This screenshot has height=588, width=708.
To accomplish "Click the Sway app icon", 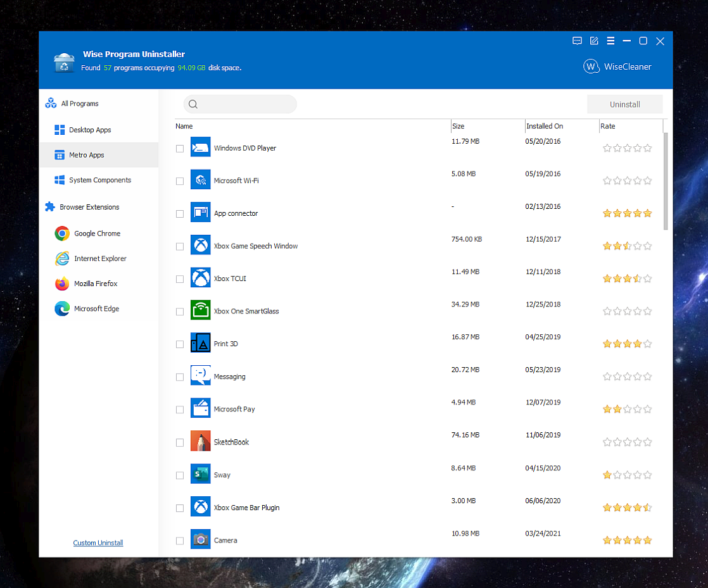I will click(x=201, y=474).
